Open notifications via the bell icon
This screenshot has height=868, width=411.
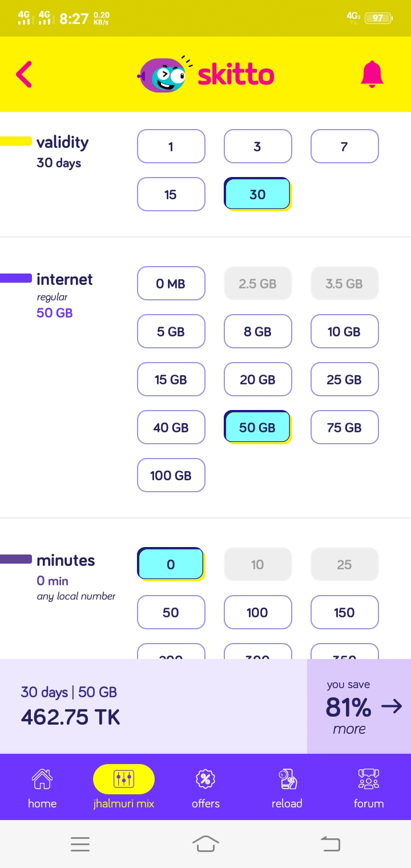click(x=372, y=74)
